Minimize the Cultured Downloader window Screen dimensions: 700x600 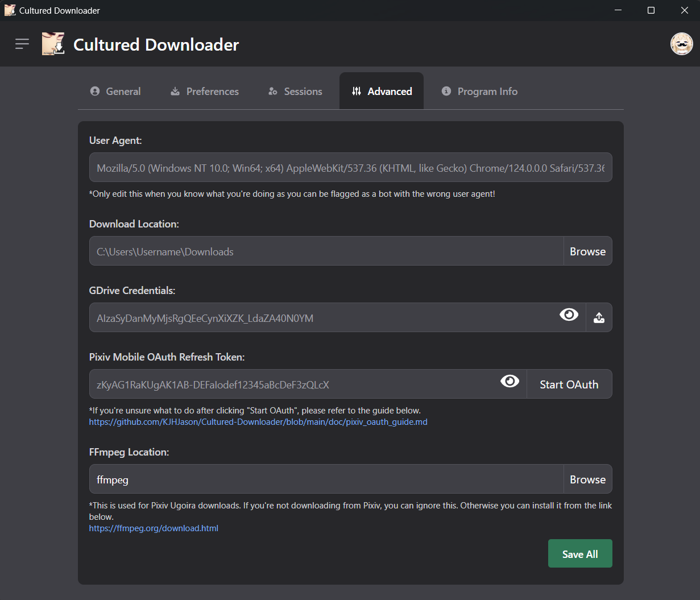(618, 10)
